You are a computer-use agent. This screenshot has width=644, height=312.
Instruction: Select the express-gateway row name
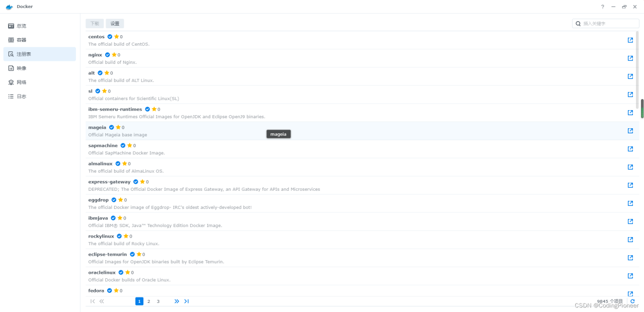click(110, 182)
